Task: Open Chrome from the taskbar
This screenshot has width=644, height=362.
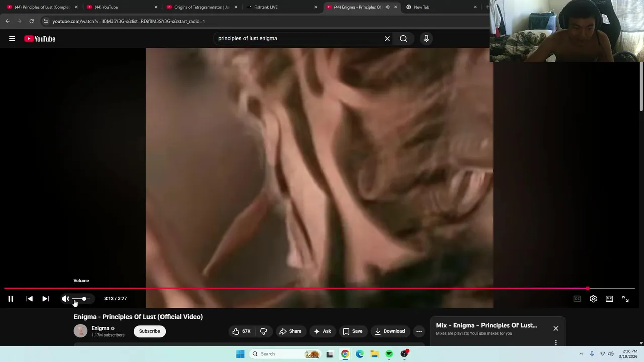Action: [x=345, y=354]
